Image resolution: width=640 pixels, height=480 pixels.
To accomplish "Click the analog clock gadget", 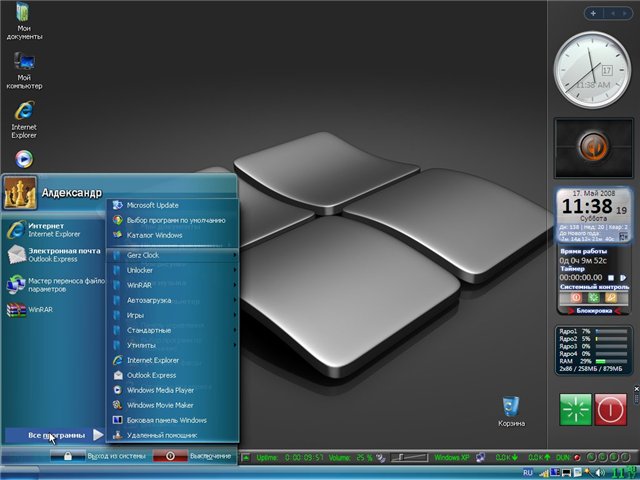I will click(592, 70).
